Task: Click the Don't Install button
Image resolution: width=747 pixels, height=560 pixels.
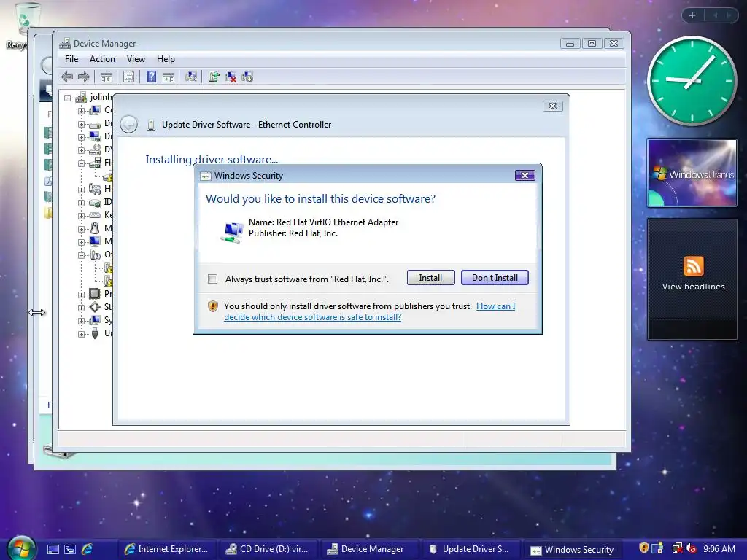Action: pyautogui.click(x=495, y=278)
